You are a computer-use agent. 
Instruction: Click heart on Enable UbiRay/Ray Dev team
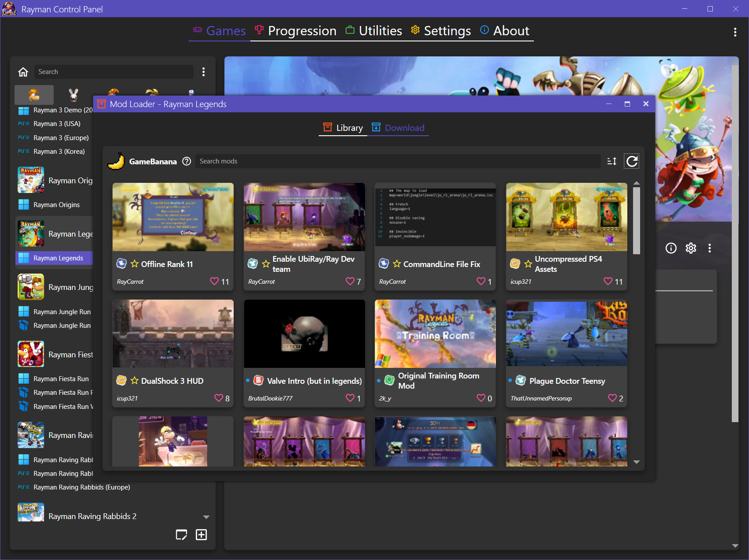(350, 281)
